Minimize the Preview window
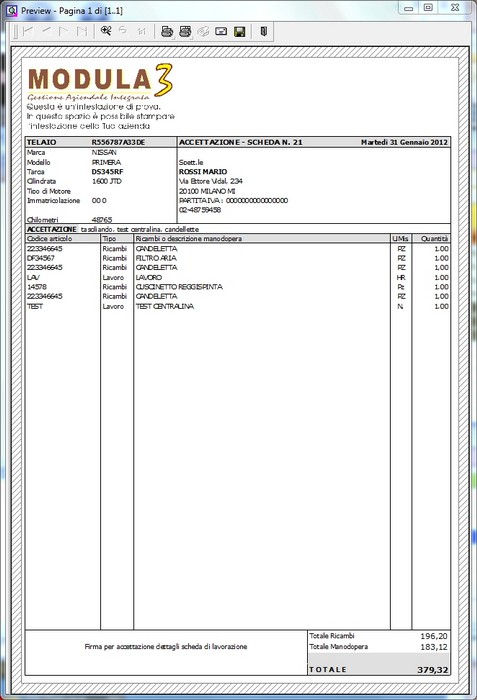Viewport: 477px width, 700px height. (408, 8)
